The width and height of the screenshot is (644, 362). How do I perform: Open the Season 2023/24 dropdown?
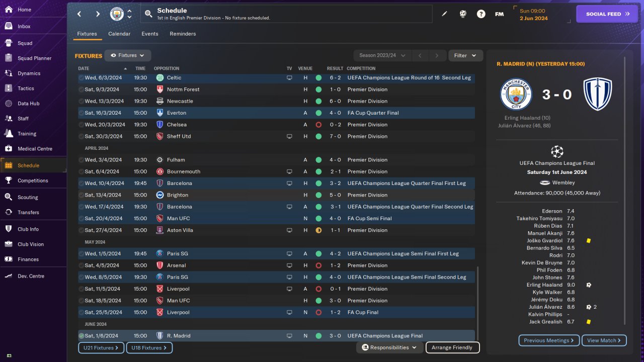point(382,55)
